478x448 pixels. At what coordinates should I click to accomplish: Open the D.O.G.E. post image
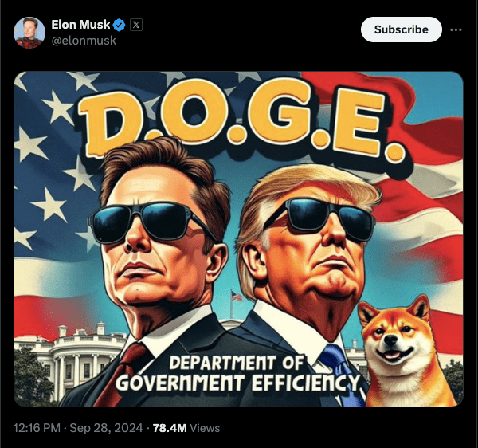coord(238,239)
